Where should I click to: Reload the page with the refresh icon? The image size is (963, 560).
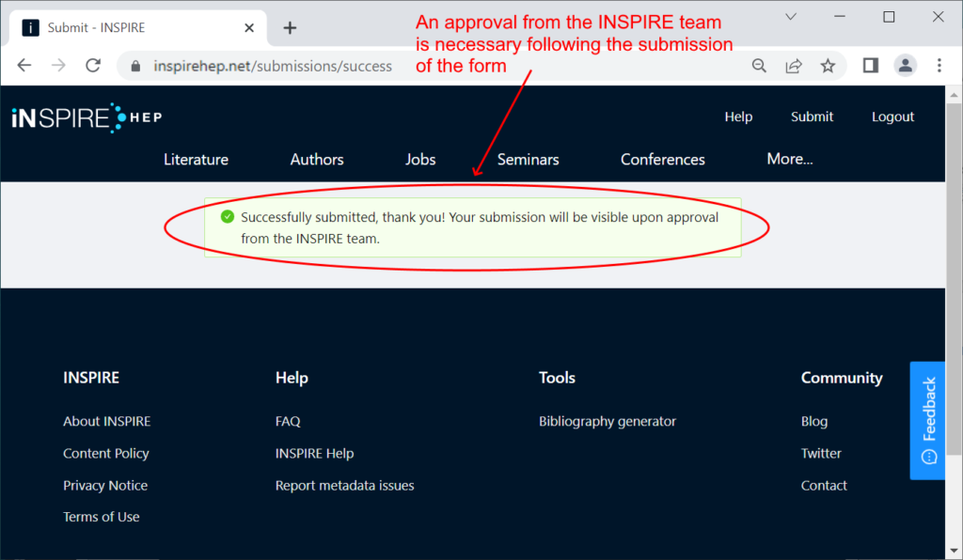pos(93,66)
